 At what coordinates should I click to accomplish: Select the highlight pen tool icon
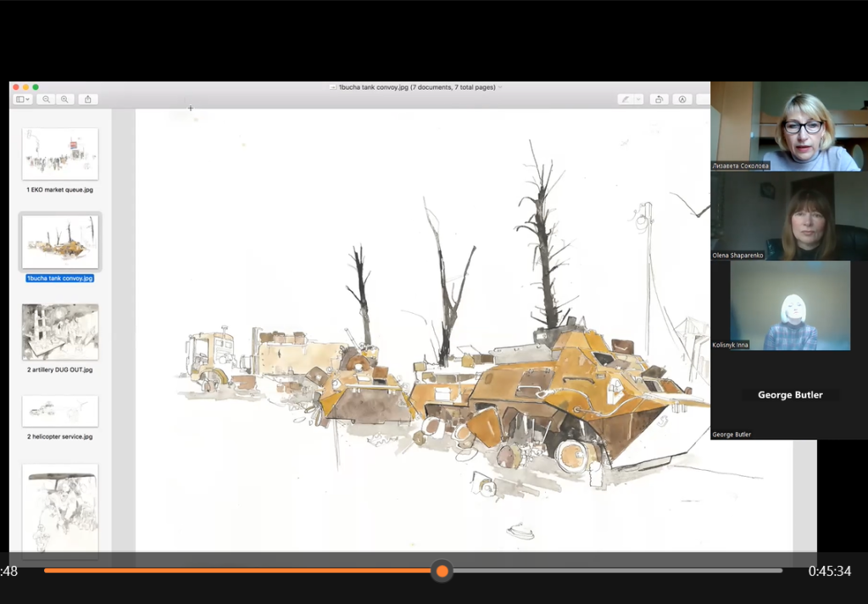(626, 99)
